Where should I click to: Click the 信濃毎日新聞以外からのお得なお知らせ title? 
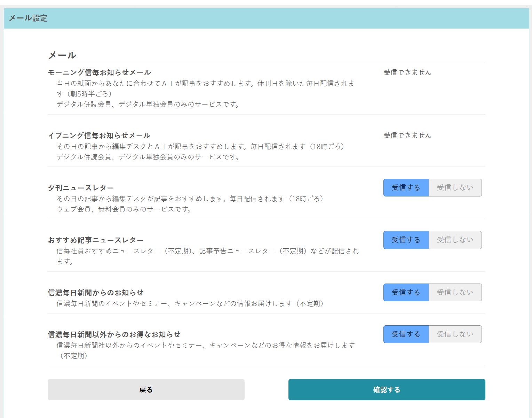pyautogui.click(x=114, y=334)
